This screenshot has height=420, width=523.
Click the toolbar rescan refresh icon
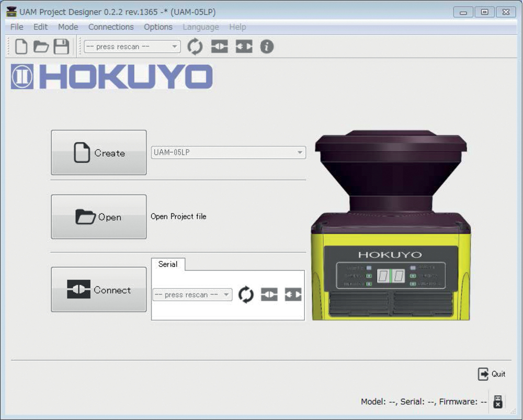[x=195, y=47]
